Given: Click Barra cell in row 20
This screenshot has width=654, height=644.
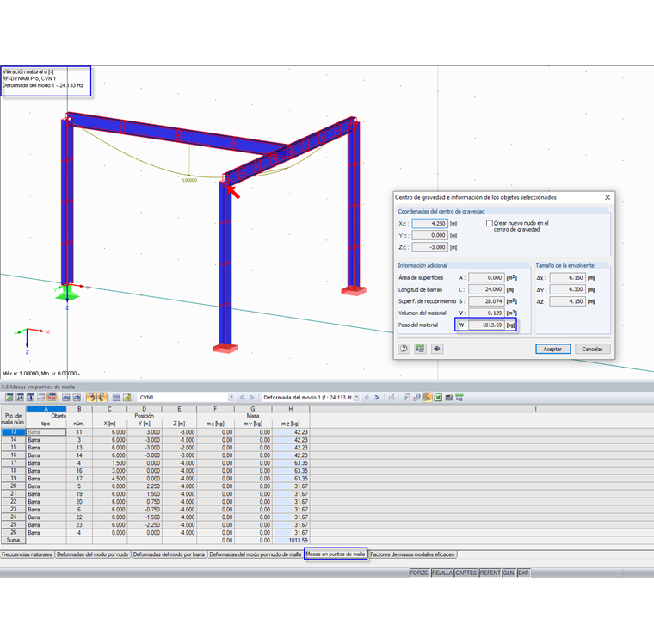Looking at the screenshot, I should click(46, 486).
